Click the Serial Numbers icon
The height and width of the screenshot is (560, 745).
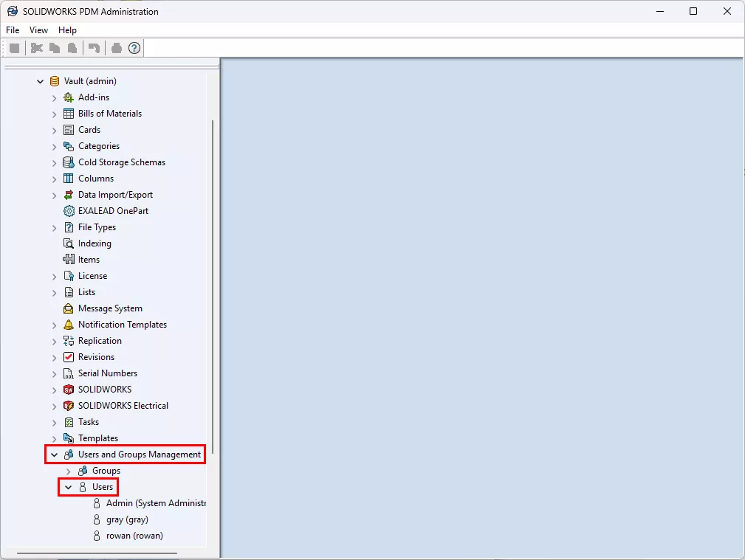coord(69,373)
